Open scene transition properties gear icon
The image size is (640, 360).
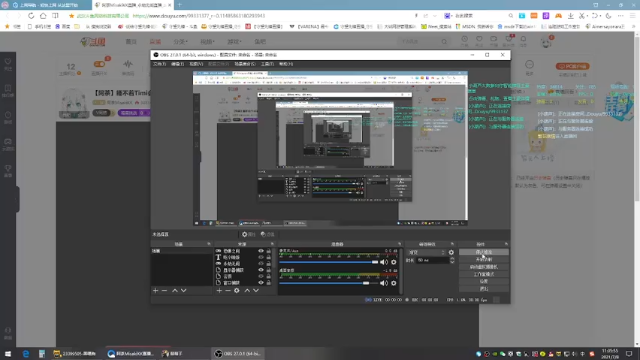(451, 252)
